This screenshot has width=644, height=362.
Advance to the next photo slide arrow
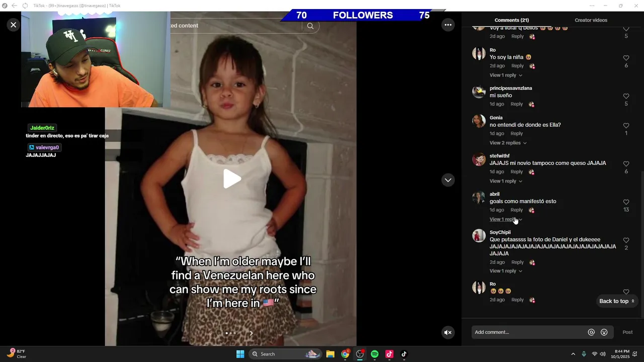click(251, 333)
